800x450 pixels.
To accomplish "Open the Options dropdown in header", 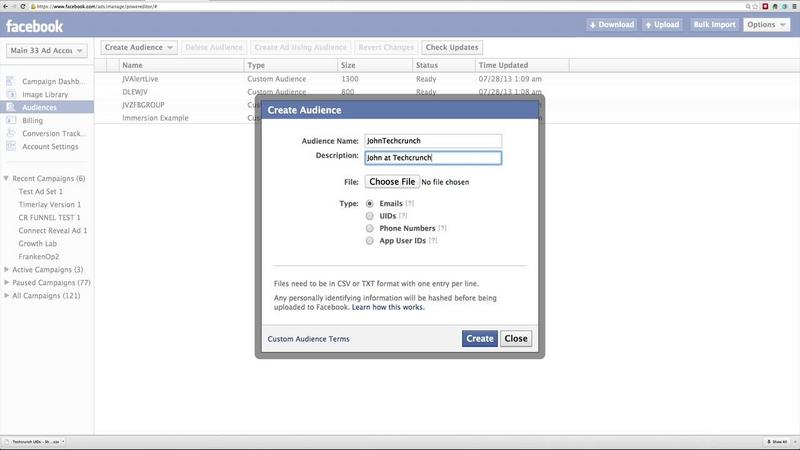I will point(766,24).
